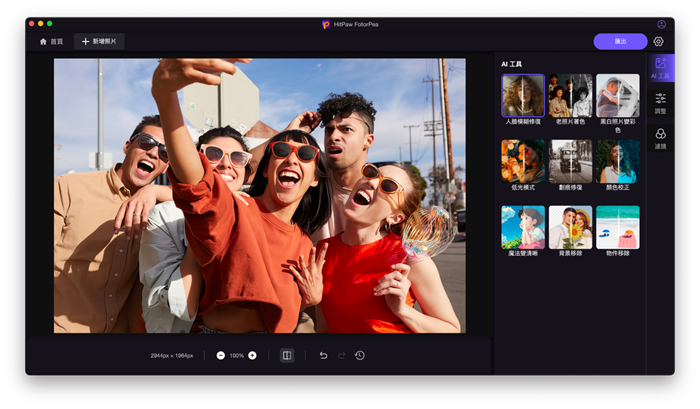Select the 背景移除 background removal tool

570,227
